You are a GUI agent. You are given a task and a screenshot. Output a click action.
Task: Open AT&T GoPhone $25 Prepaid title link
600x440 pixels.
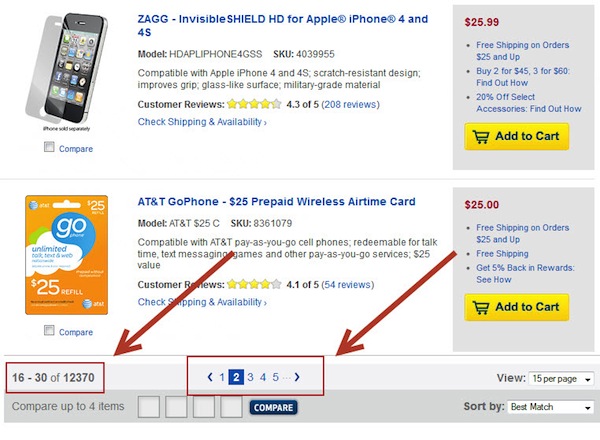(x=276, y=202)
